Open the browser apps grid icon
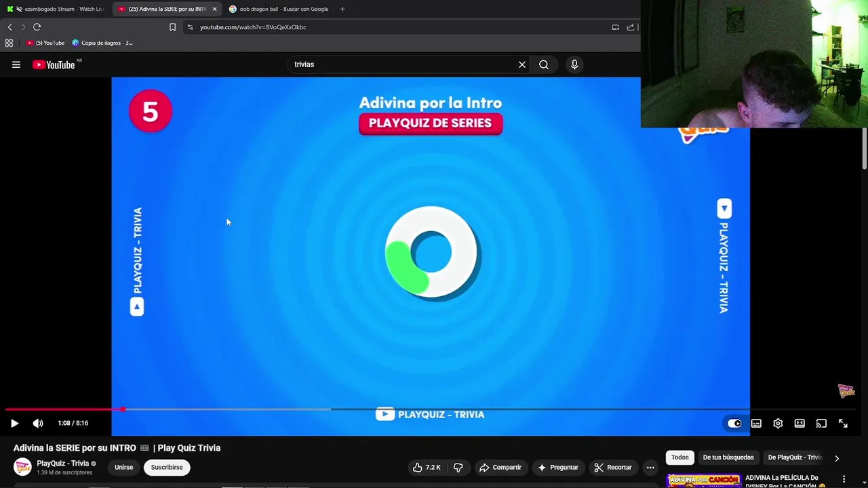868x488 pixels. pos(9,43)
